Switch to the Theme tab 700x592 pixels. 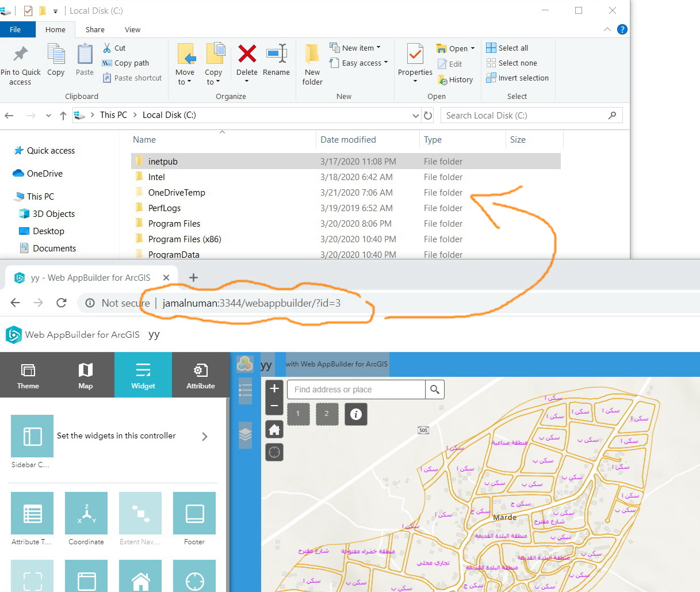(28, 375)
